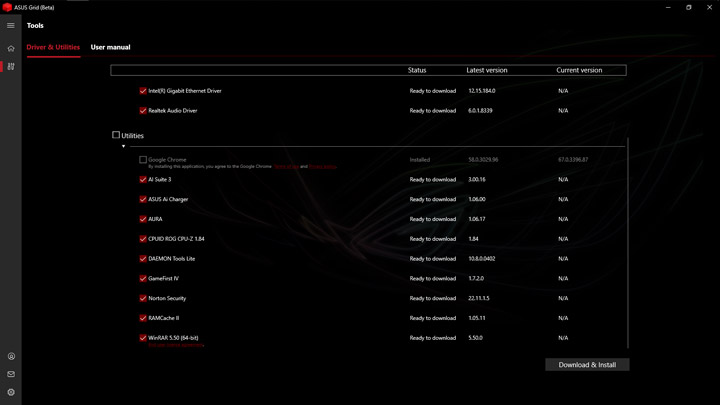Uncheck the RAMCache II checkbox

[x=143, y=318]
